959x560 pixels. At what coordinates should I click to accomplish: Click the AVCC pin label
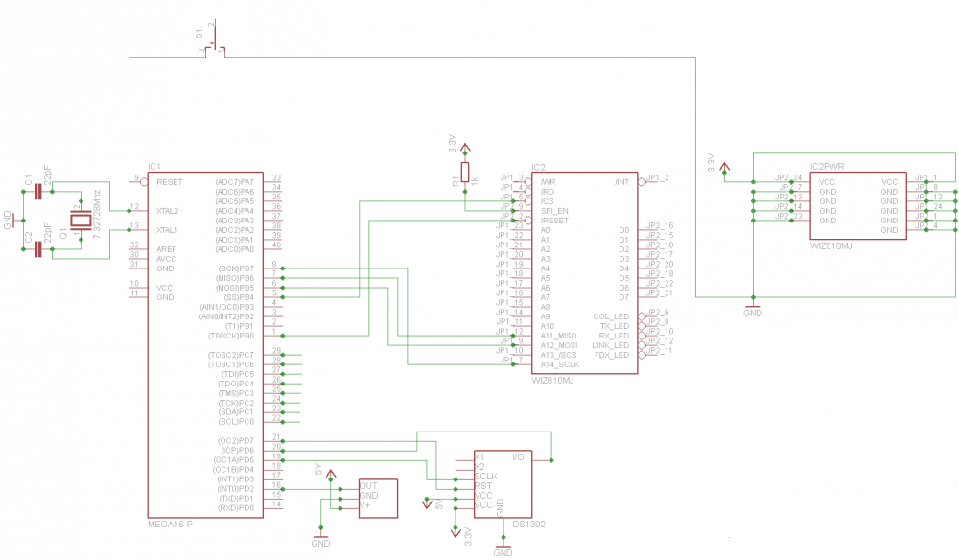tap(166, 259)
